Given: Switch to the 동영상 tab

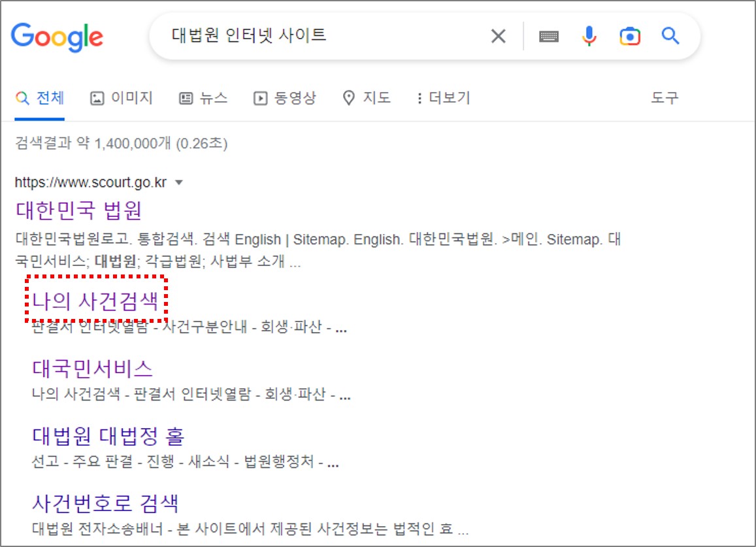Looking at the screenshot, I should coord(284,98).
